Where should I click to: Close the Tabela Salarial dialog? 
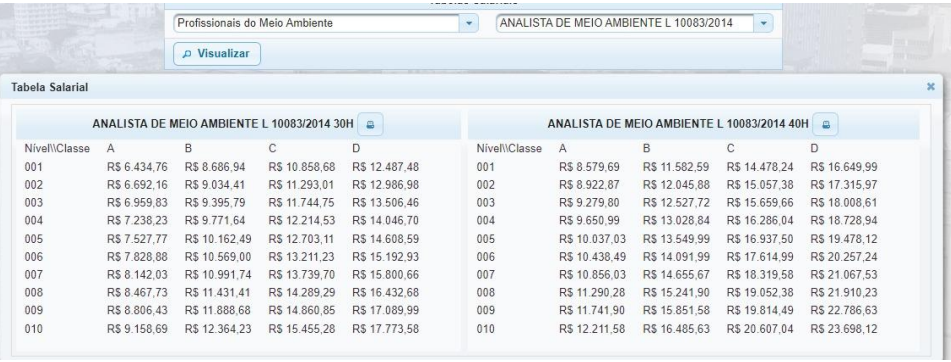click(930, 87)
